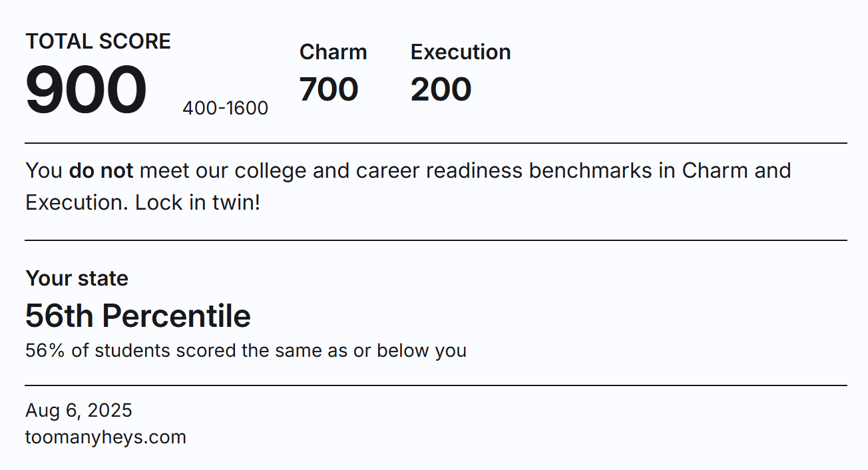Select the Charm score value 700
This screenshot has height=470, width=868.
click(x=329, y=89)
